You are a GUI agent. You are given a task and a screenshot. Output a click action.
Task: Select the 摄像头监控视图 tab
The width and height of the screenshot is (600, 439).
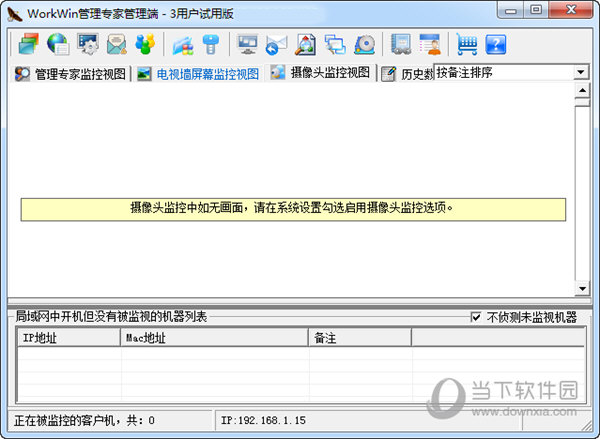click(x=320, y=72)
